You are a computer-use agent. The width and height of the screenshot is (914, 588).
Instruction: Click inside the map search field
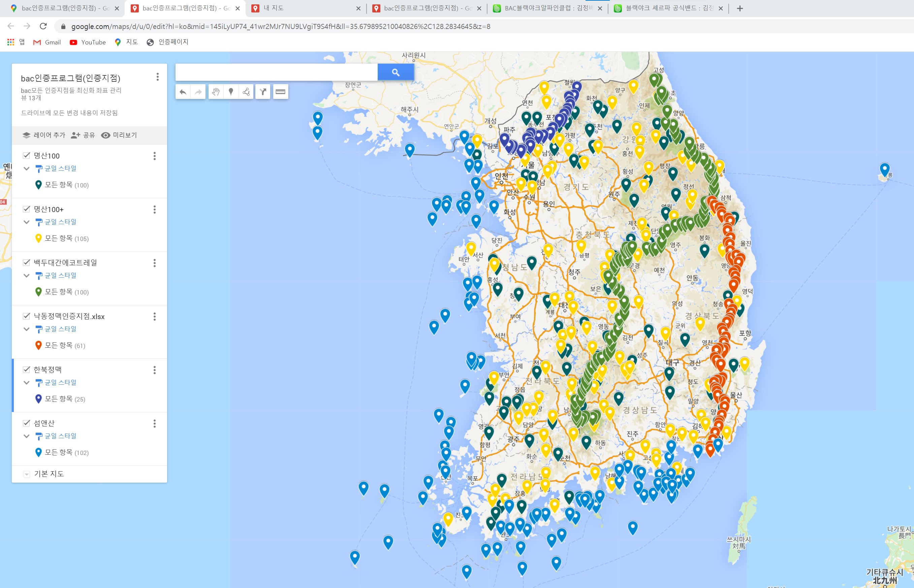276,72
